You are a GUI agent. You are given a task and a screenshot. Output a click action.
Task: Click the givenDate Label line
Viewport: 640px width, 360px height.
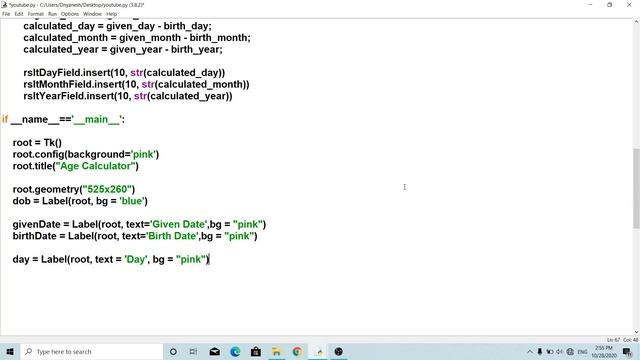click(139, 224)
